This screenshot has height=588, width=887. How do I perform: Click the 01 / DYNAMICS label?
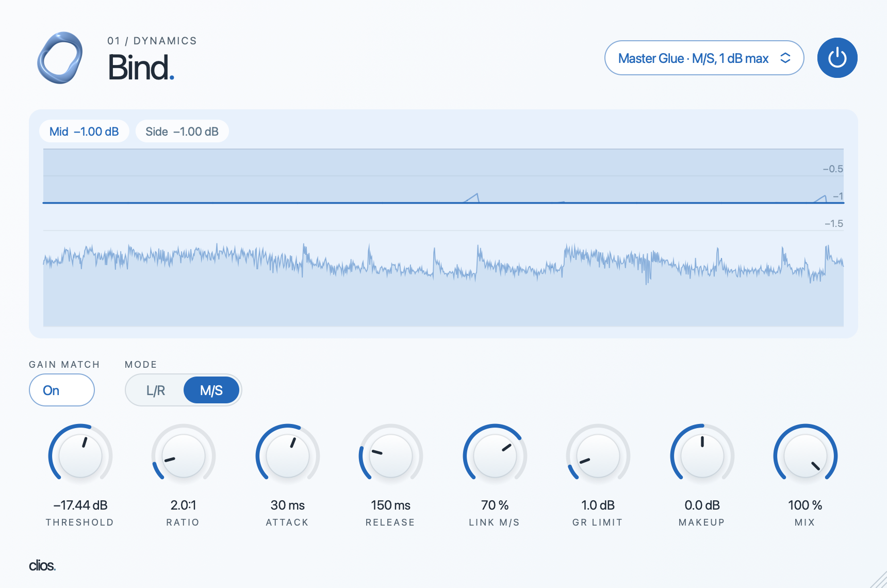(x=152, y=41)
